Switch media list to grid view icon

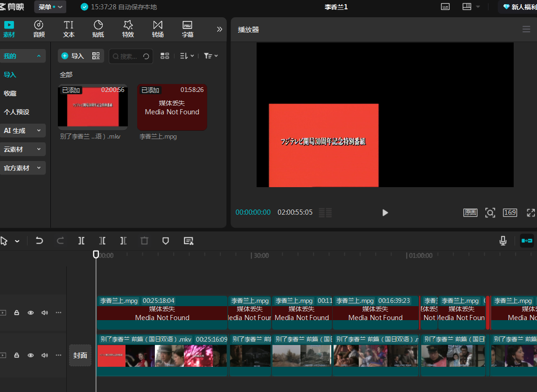(165, 56)
